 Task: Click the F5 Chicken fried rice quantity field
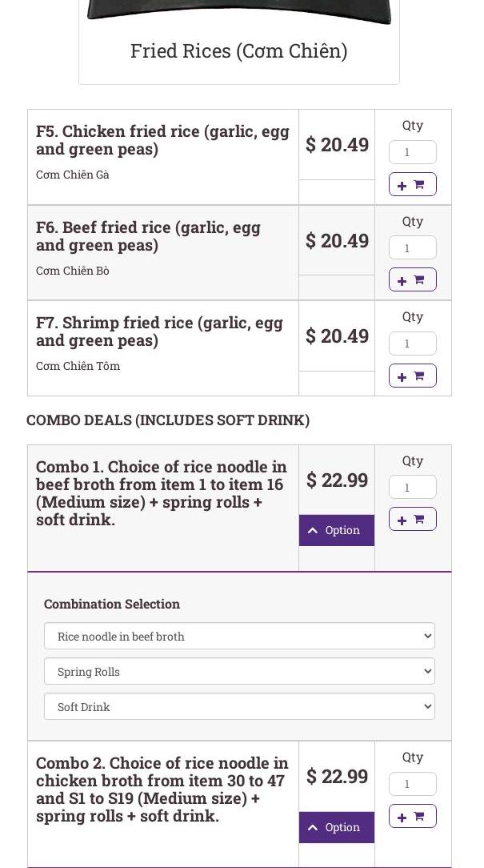[412, 152]
